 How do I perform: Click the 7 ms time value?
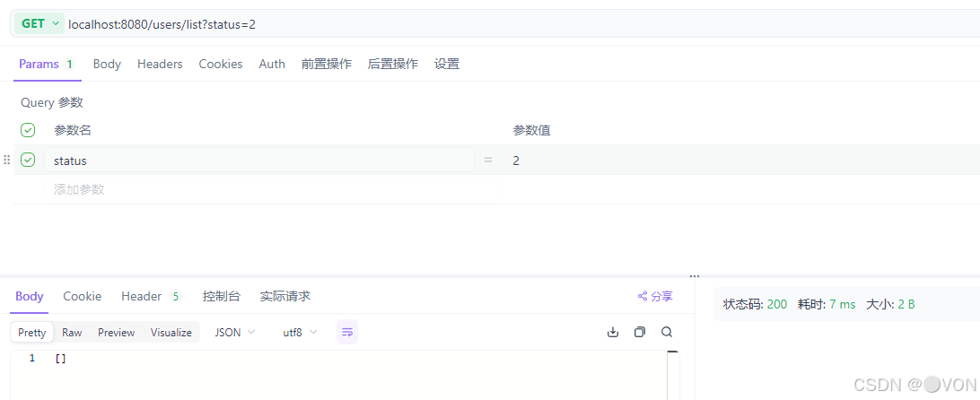tap(843, 304)
